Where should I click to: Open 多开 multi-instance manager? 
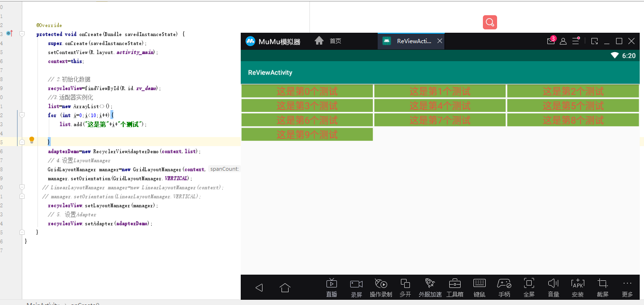click(405, 287)
